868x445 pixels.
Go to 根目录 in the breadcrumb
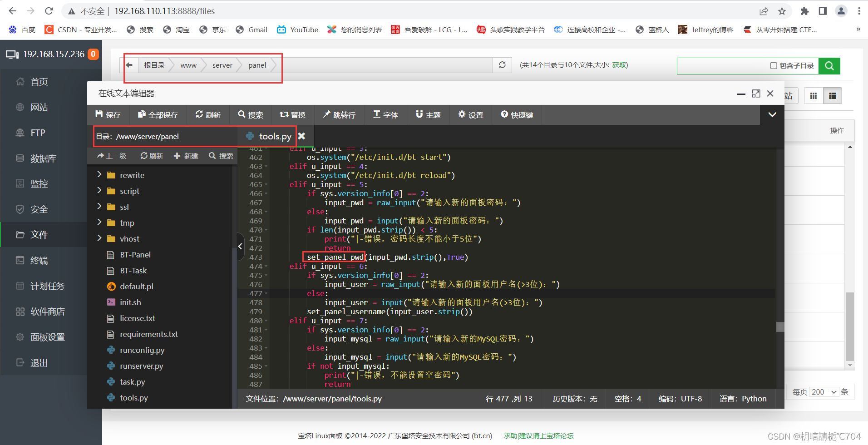[154, 65]
